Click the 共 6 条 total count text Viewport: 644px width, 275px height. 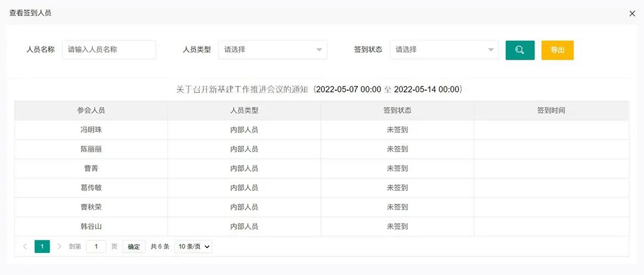160,246
